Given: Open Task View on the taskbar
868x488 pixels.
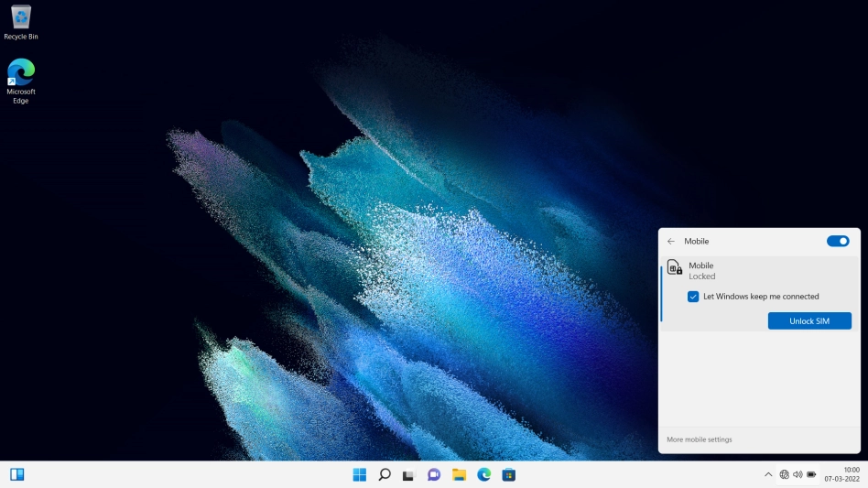Looking at the screenshot, I should pos(409,474).
